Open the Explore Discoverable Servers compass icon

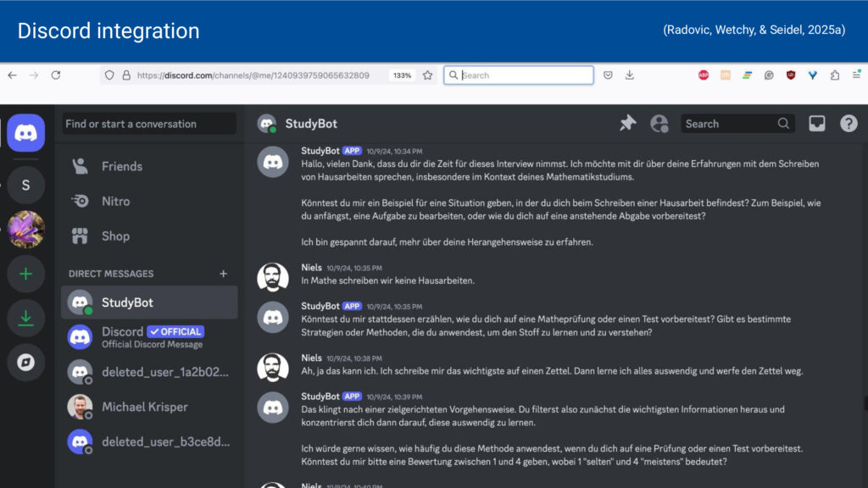[x=25, y=363]
